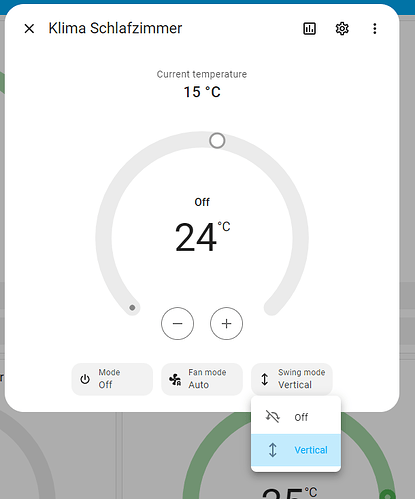
Task: Click the Klima Schlafzimmer dialog title
Action: pyautogui.click(x=115, y=28)
